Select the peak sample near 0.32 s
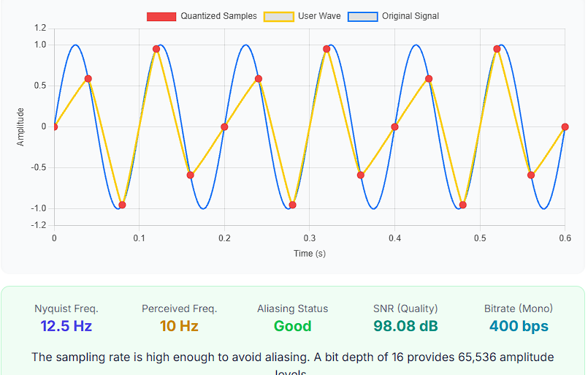 pos(327,49)
